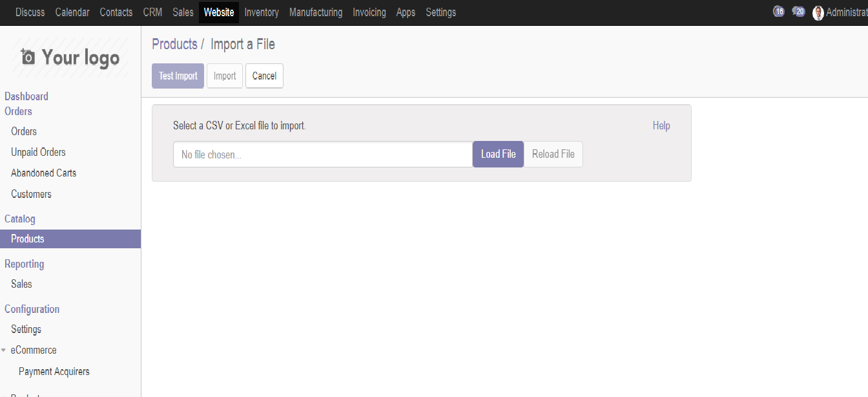Open the Settings top menu item
Image resolution: width=868 pixels, height=397 pixels.
tap(440, 12)
